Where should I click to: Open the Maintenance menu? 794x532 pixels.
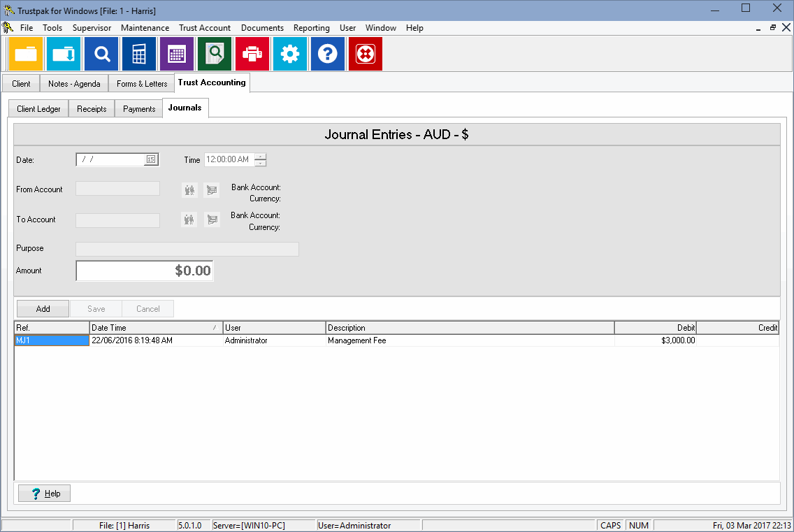(145, 28)
